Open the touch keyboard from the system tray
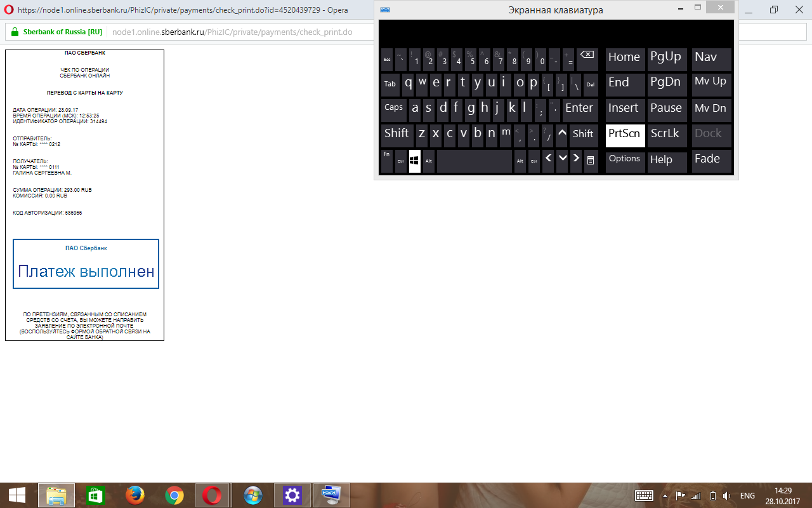Viewport: 812px width, 508px height. (645, 496)
